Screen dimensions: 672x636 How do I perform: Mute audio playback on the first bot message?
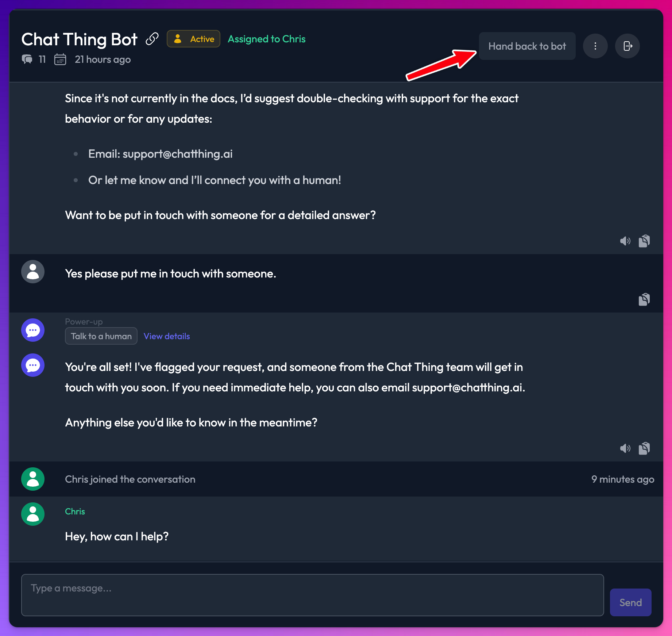[x=625, y=241]
